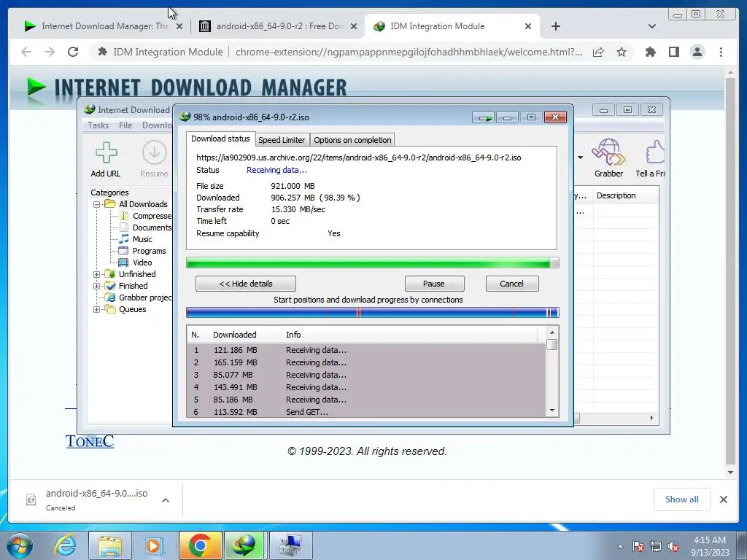Pause the current download
747x560 pixels.
(434, 284)
